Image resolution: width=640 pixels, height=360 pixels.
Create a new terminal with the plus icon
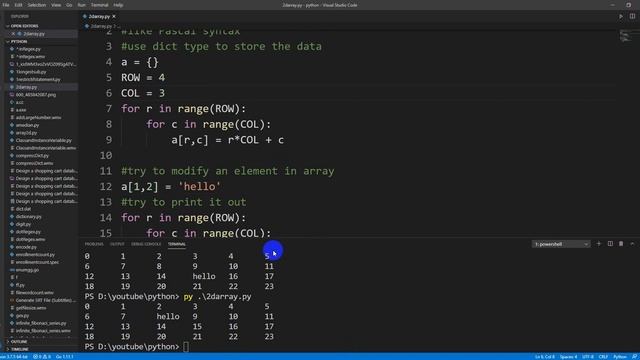click(599, 244)
